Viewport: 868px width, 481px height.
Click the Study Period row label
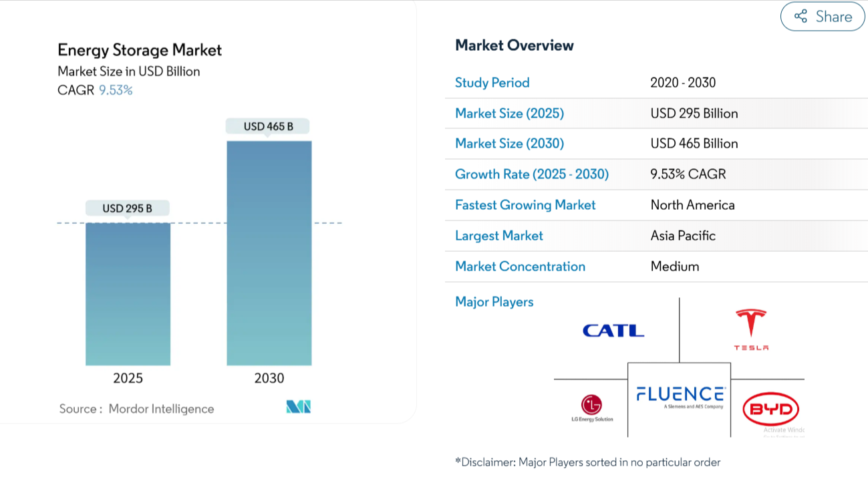point(492,83)
